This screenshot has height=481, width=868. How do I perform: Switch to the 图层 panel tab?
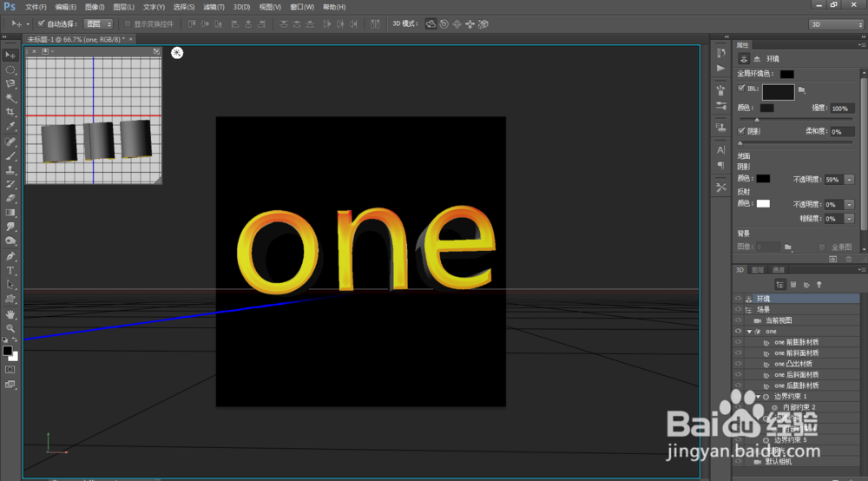(757, 269)
